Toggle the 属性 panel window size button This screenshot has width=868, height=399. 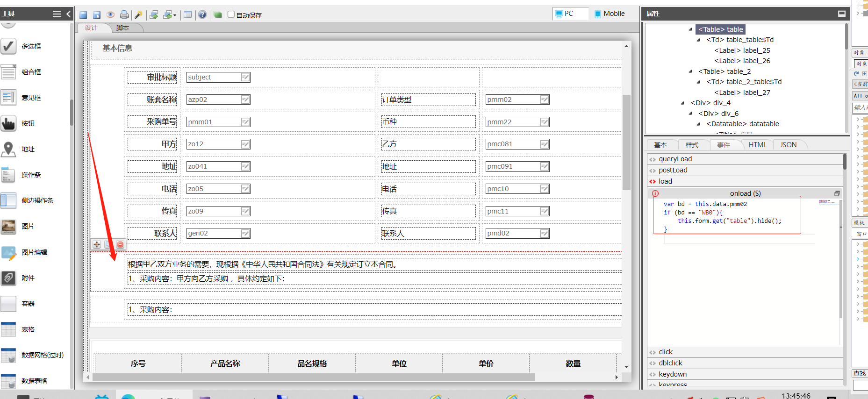point(842,14)
